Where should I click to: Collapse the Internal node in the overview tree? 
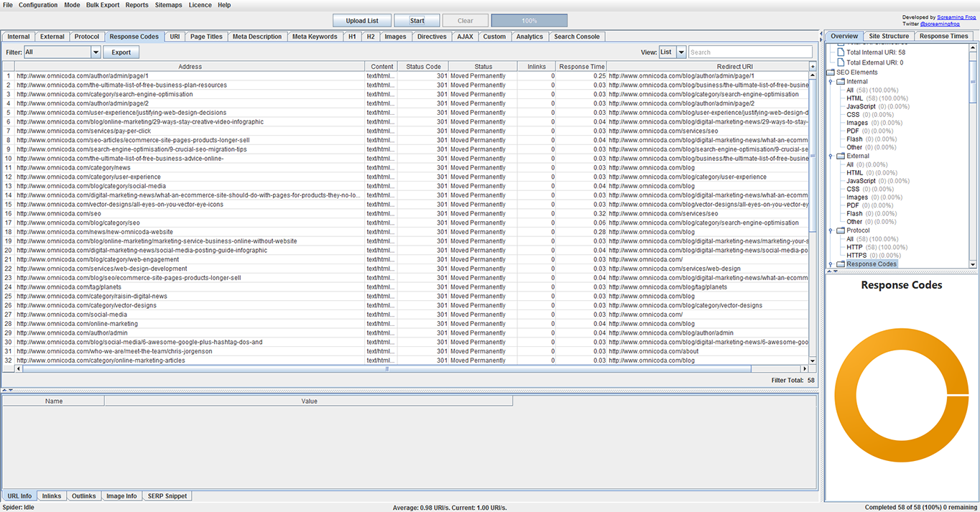(831, 82)
